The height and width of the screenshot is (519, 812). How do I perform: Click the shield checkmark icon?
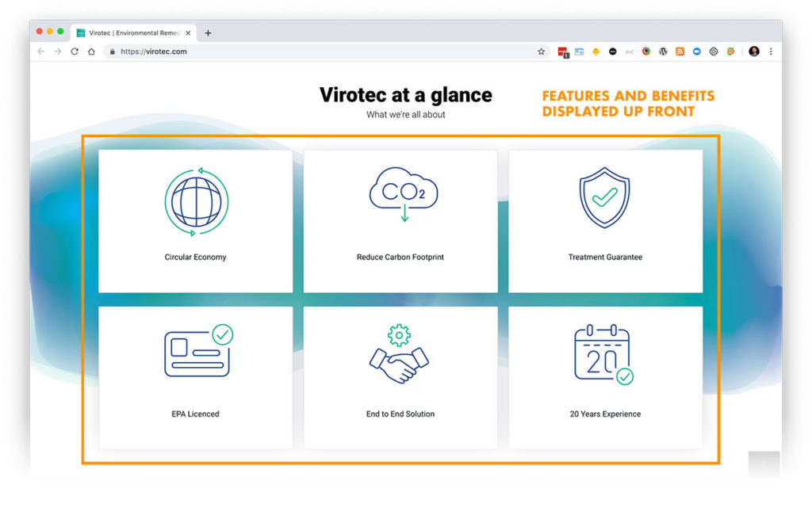click(604, 197)
